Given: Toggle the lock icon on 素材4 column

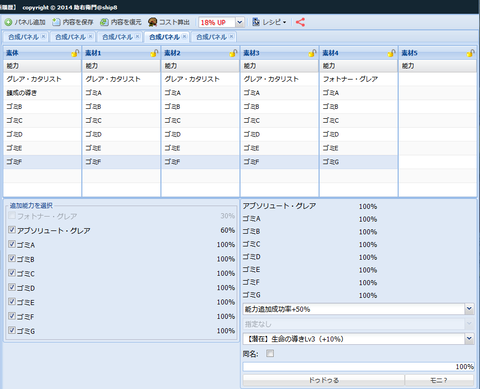Looking at the screenshot, I should 391,53.
